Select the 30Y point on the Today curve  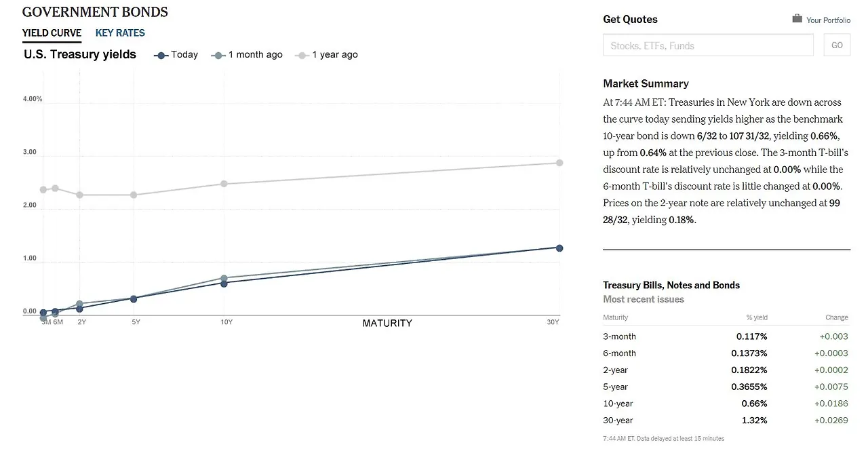558,248
